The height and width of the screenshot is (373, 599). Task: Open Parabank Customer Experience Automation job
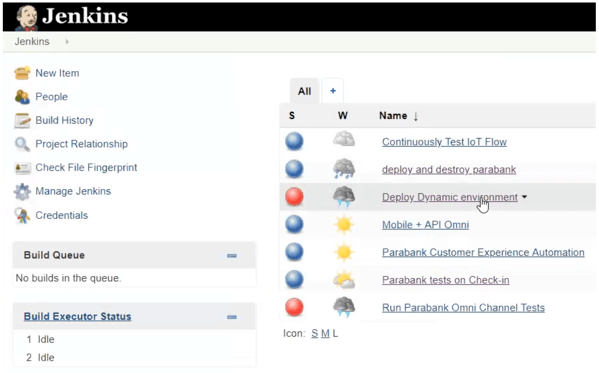[x=483, y=252]
